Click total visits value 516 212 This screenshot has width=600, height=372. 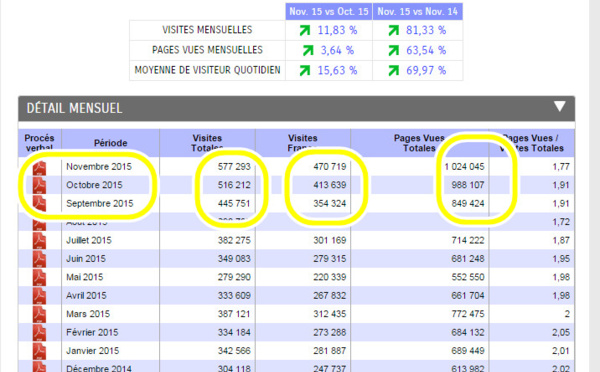234,185
